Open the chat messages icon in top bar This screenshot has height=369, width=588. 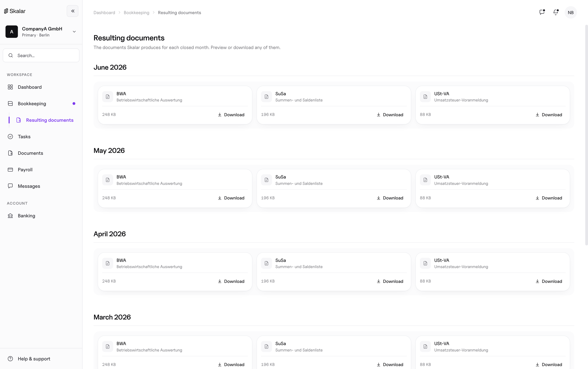tap(542, 12)
